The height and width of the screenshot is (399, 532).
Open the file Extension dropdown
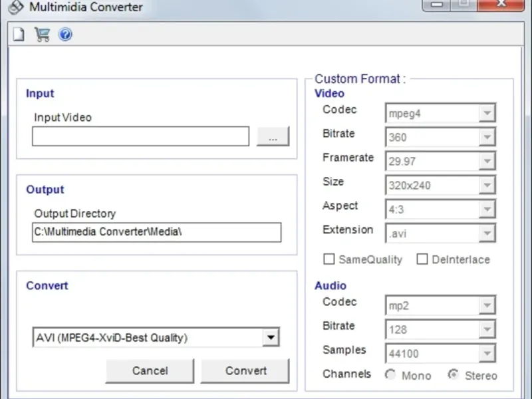487,233
